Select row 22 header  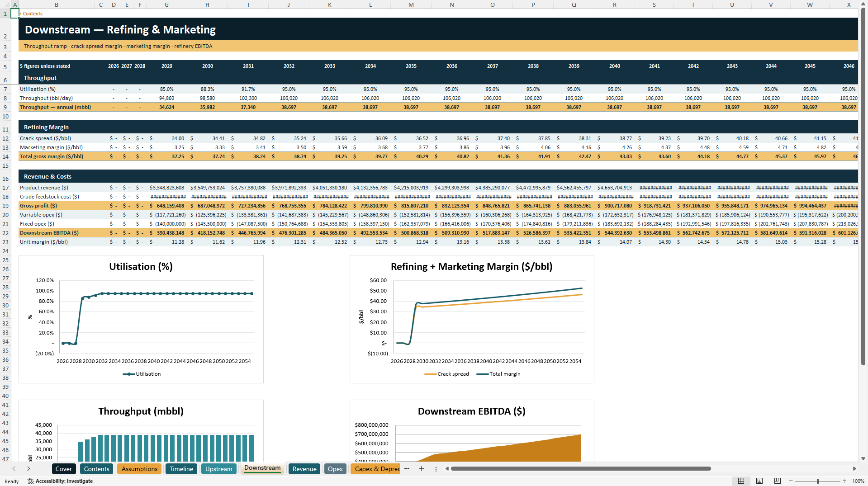5,233
